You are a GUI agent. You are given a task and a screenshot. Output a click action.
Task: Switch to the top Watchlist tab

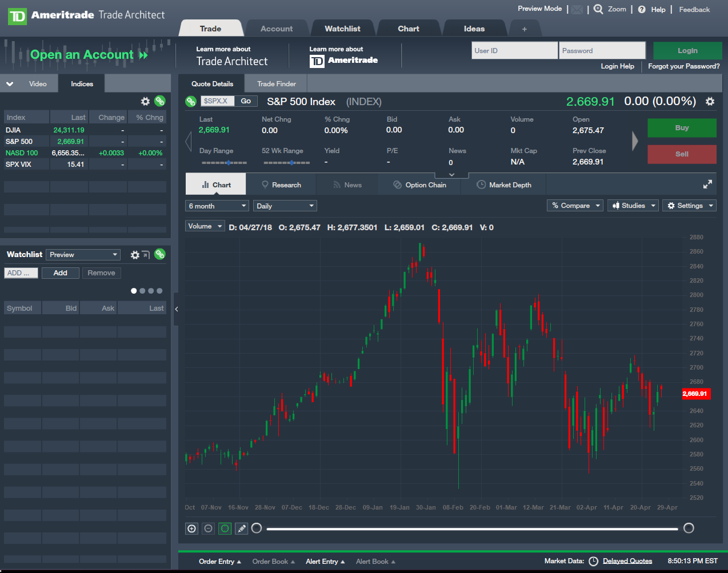[342, 29]
